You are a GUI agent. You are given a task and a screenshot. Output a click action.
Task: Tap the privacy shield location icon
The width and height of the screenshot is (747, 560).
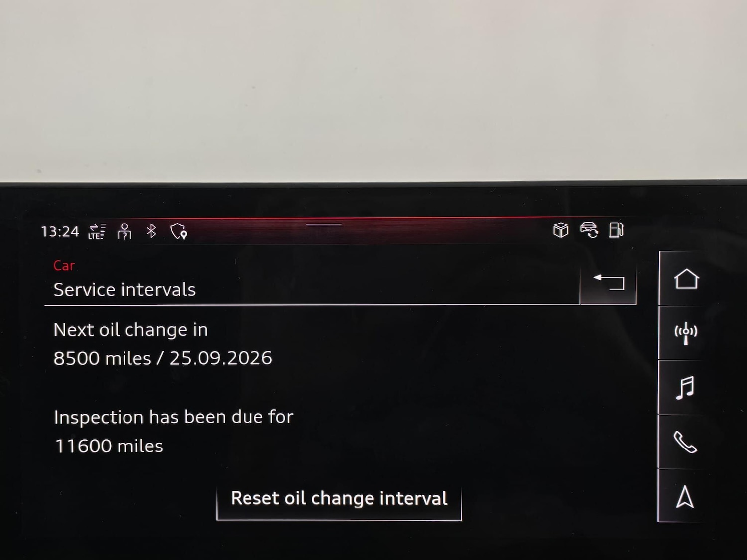pyautogui.click(x=178, y=231)
